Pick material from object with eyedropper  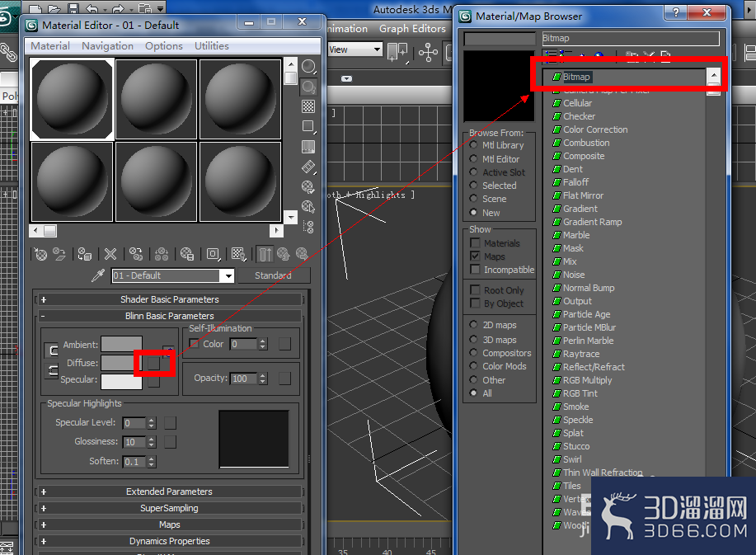point(98,275)
